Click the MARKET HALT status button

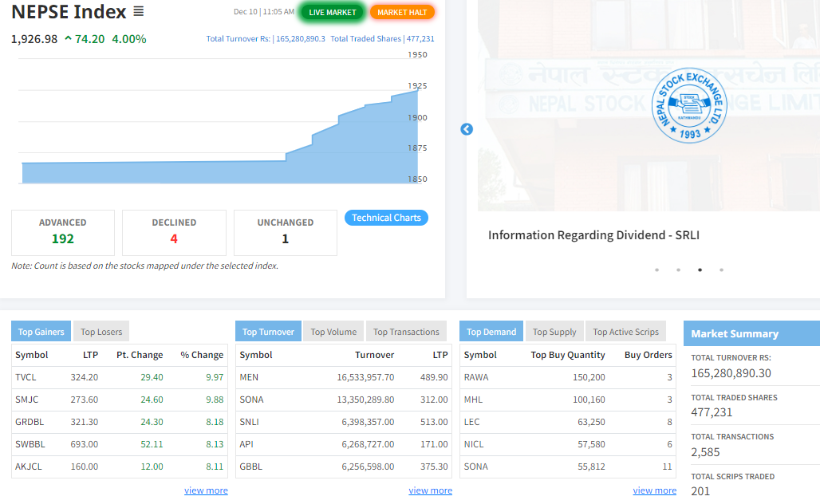(x=402, y=12)
